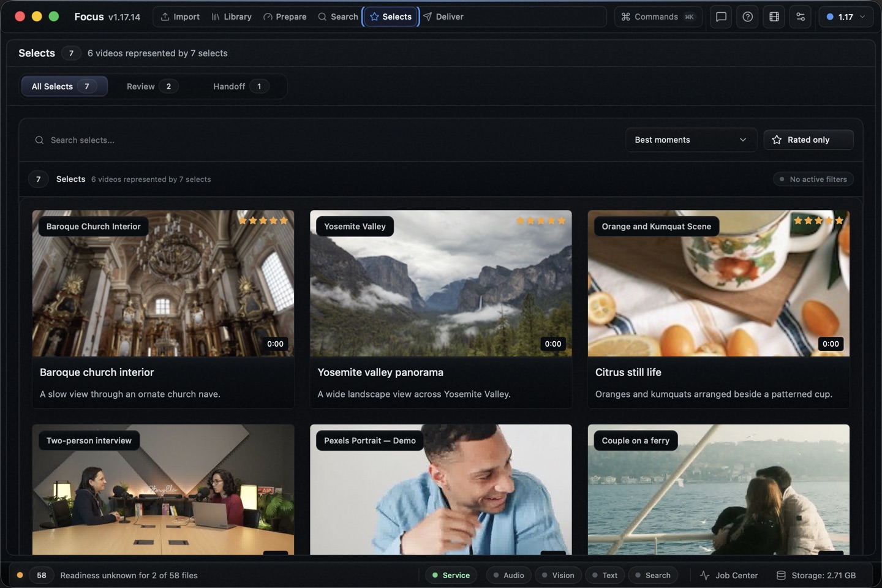Open the Import tab
The height and width of the screenshot is (588, 882).
click(180, 17)
